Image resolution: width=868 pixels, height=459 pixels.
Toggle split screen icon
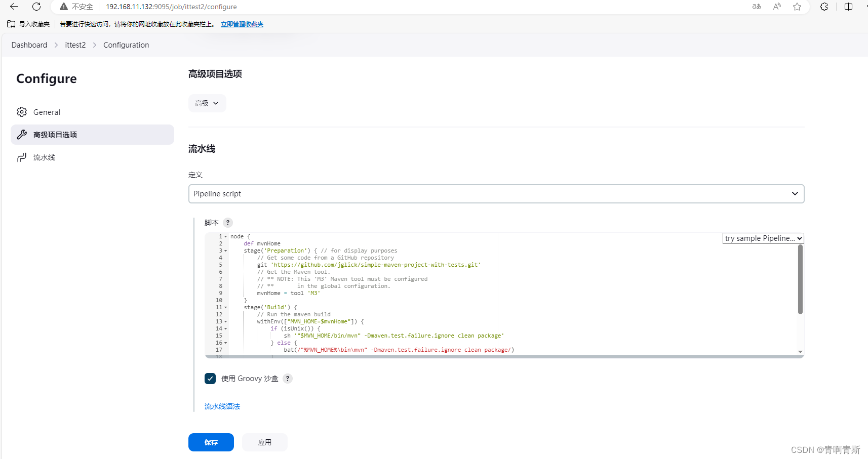click(849, 7)
